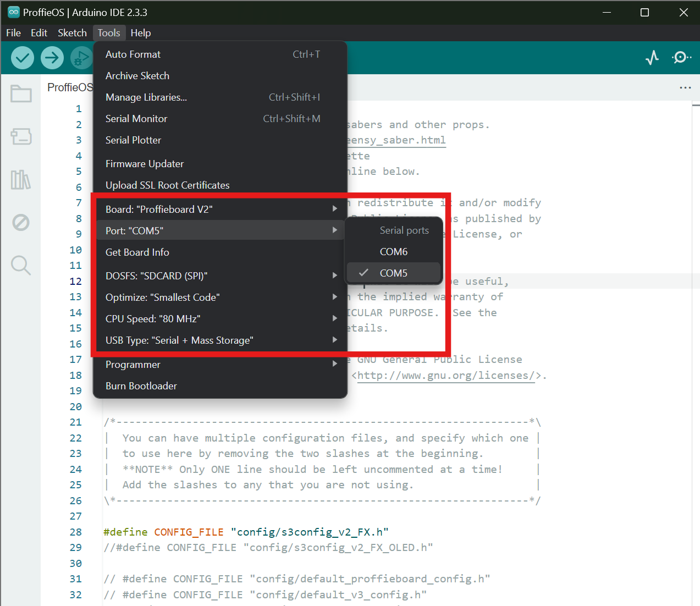The width and height of the screenshot is (700, 606).
Task: Click the "to use here by removing" comment line
Action: [303, 454]
